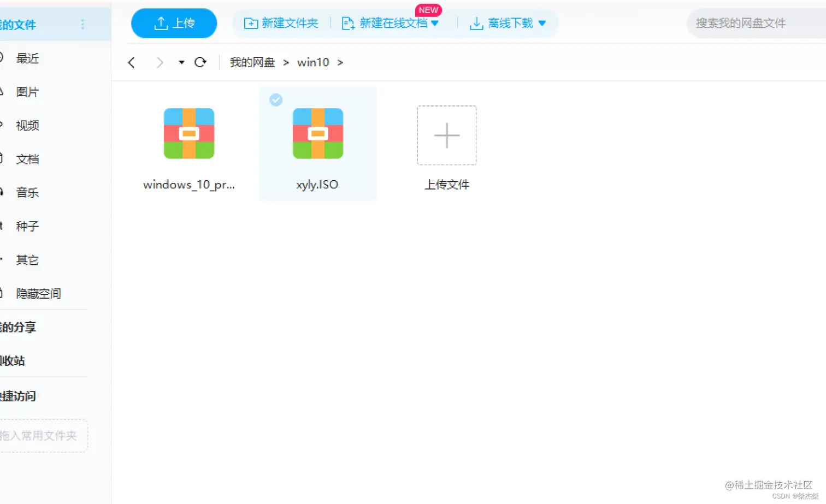This screenshot has width=826, height=504.
Task: Open 我的分享 section
Action: (x=18, y=327)
